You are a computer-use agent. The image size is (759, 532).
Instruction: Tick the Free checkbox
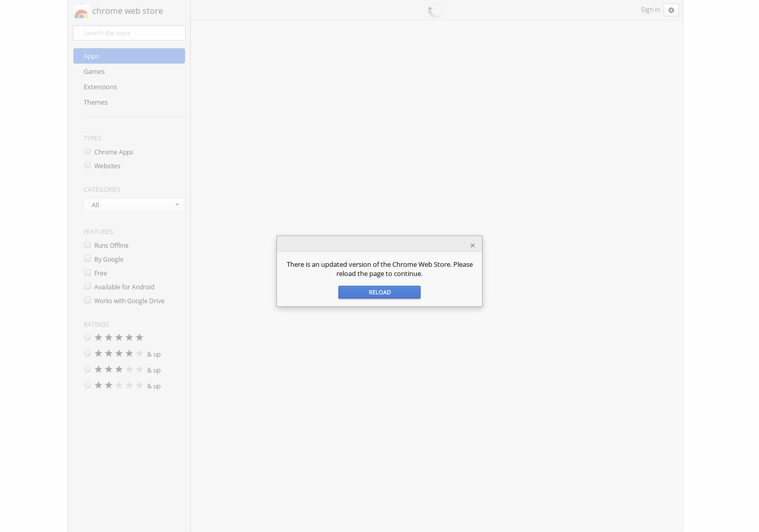point(87,272)
